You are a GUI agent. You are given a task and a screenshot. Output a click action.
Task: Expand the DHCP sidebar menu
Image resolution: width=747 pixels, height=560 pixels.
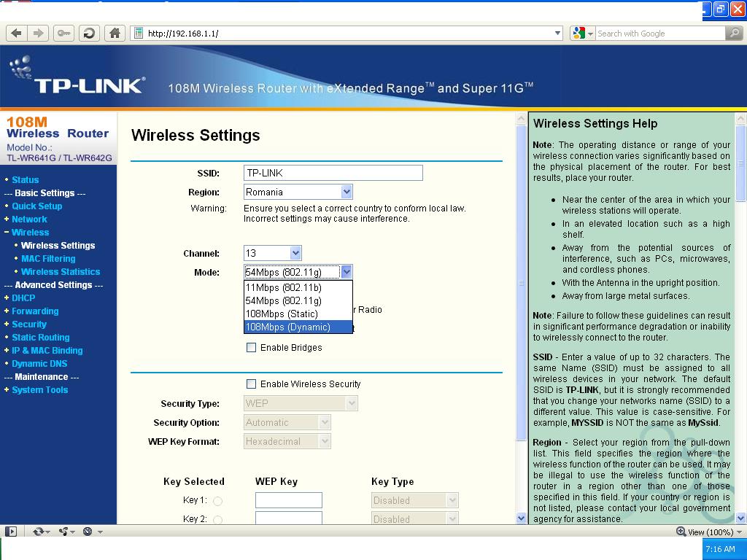click(x=23, y=298)
